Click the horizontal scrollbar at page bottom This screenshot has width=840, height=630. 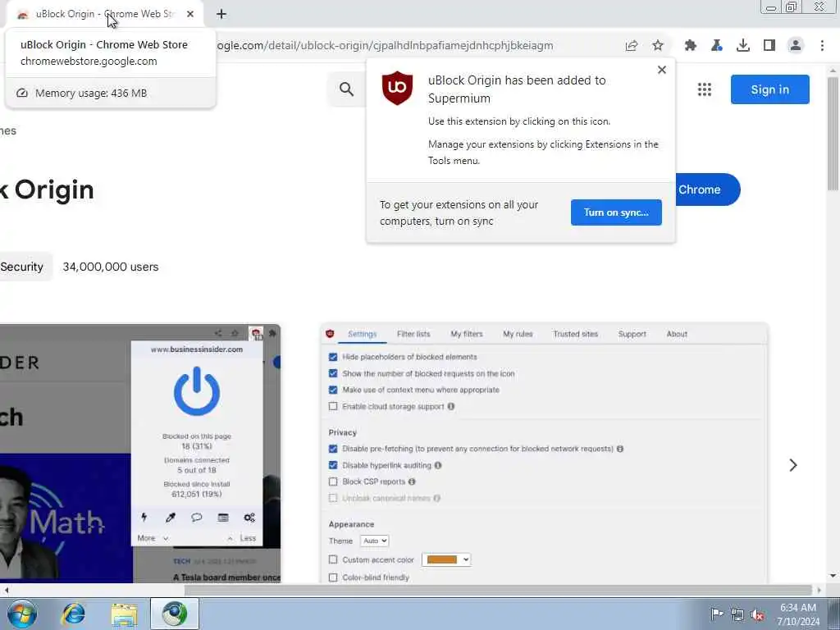pos(498,590)
